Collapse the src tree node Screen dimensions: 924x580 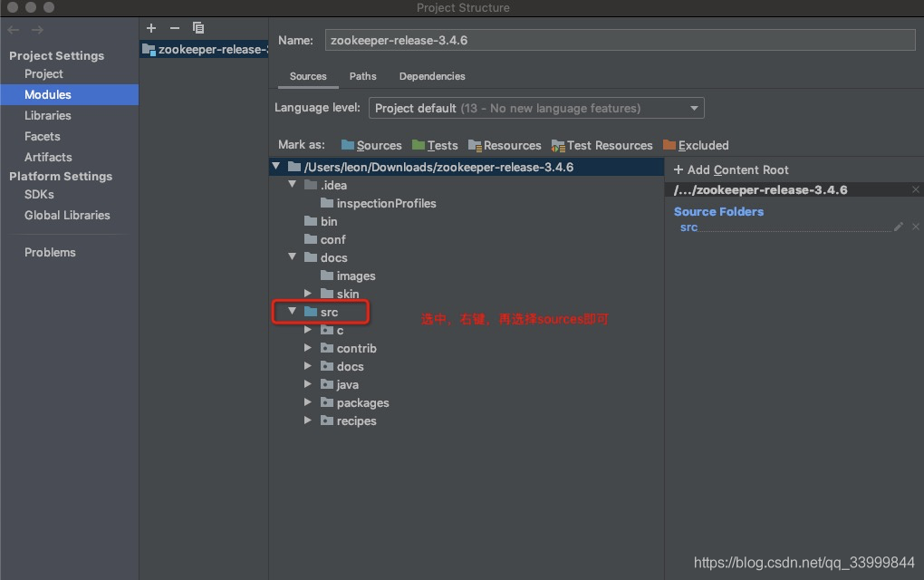pos(292,312)
